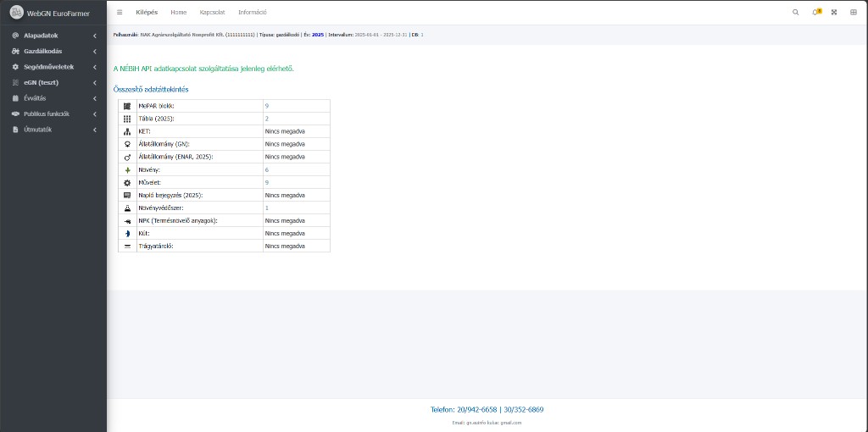Open the grid control panel icon
The width and height of the screenshot is (868, 432).
point(853,12)
